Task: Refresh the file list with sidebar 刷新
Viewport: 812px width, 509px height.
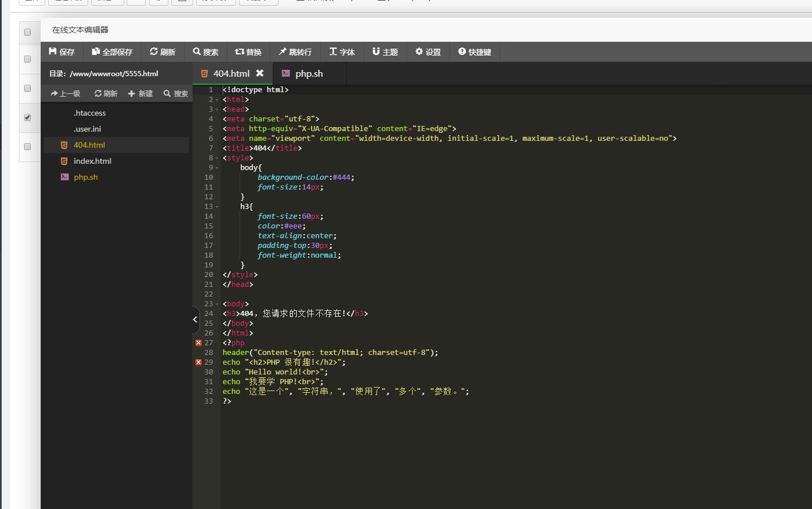Action: pos(106,93)
